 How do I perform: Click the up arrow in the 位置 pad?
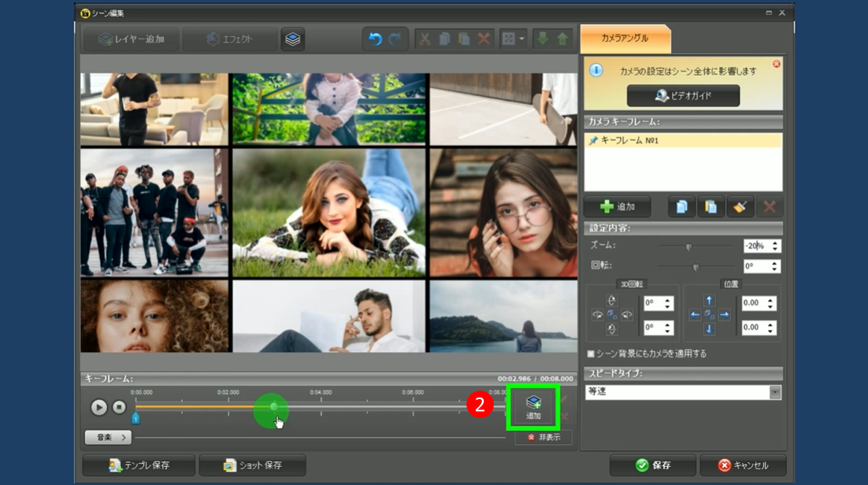[709, 301]
